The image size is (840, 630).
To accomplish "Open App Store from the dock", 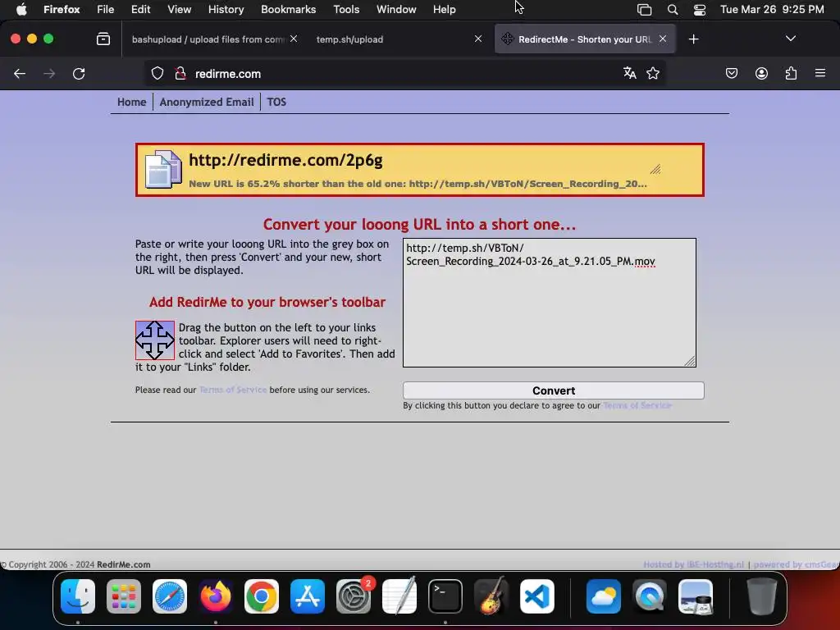I will coord(308,596).
